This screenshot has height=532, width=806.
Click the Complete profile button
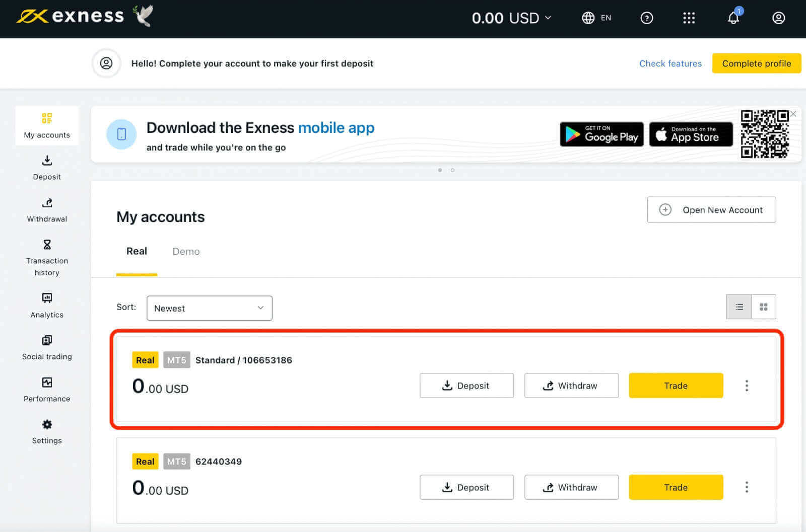click(x=756, y=63)
